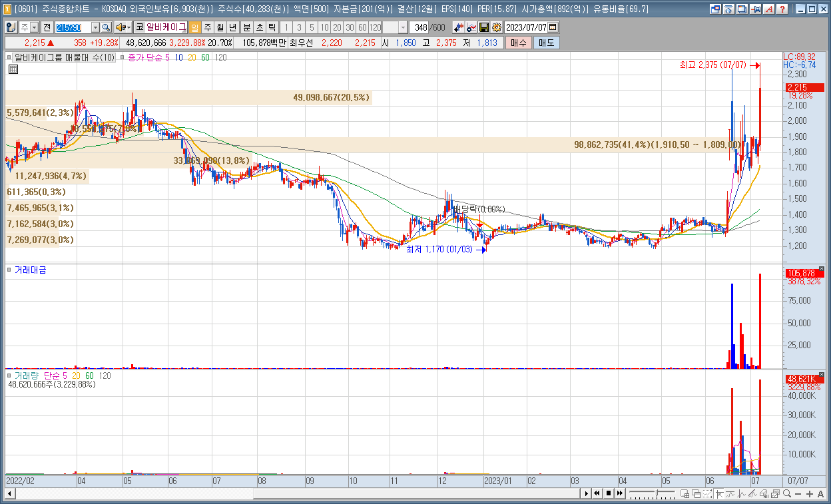This screenshot has width=831, height=504.
Task: Switch to 초 second period
Action: 259,27
